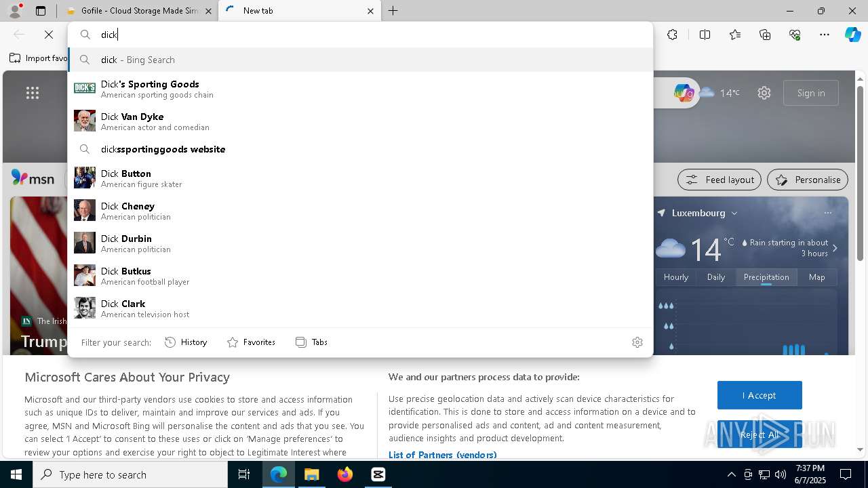Open List of Partners (vendors) link
This screenshot has height=488, width=868.
click(x=442, y=455)
